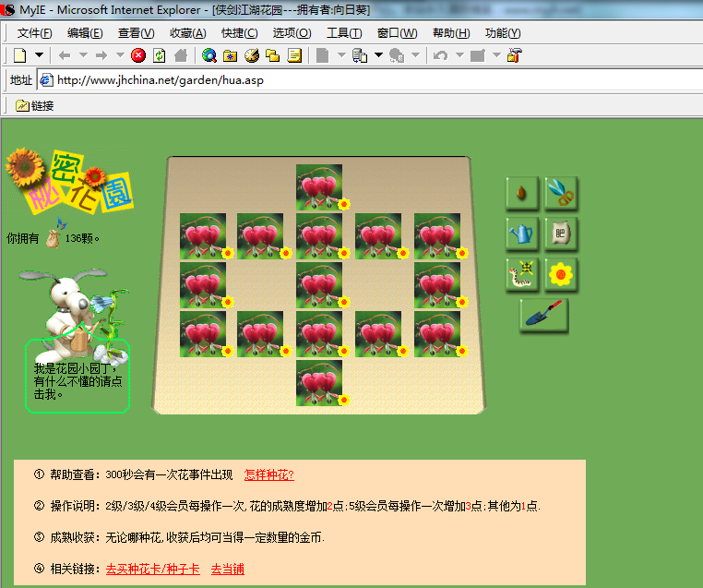
Task: Follow the 怎样种花? link
Action: pos(269,475)
